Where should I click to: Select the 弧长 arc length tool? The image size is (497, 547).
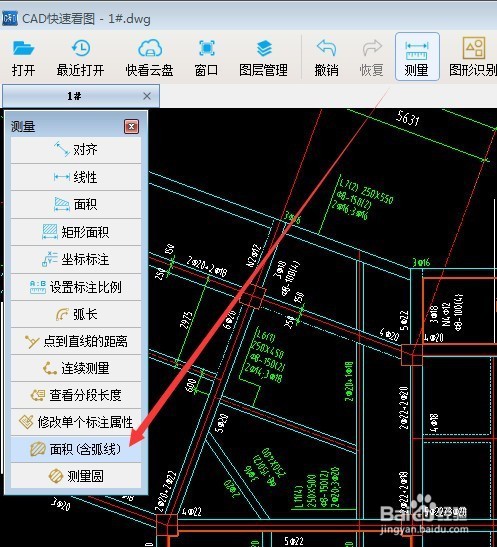(x=76, y=314)
